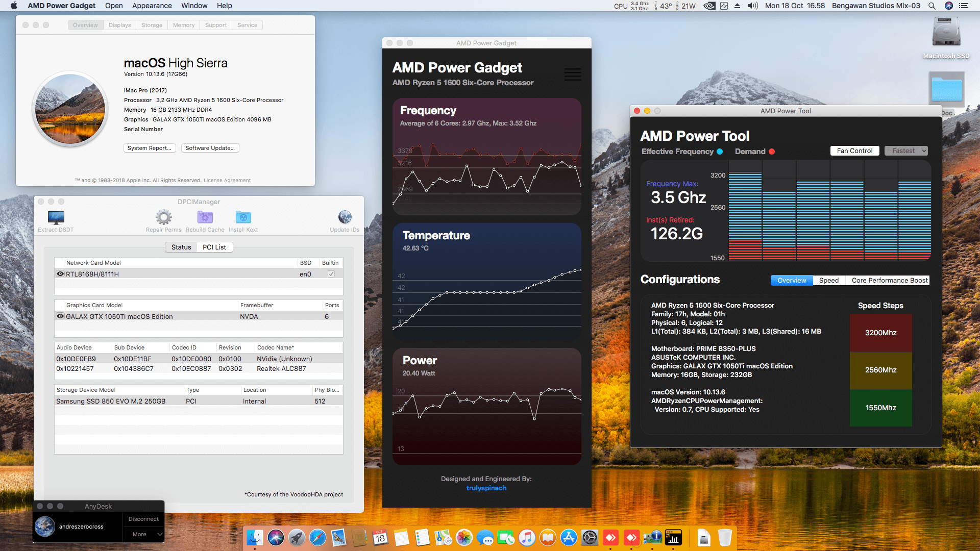Click andreszerocross AnyDesk avatar

pos(45,527)
